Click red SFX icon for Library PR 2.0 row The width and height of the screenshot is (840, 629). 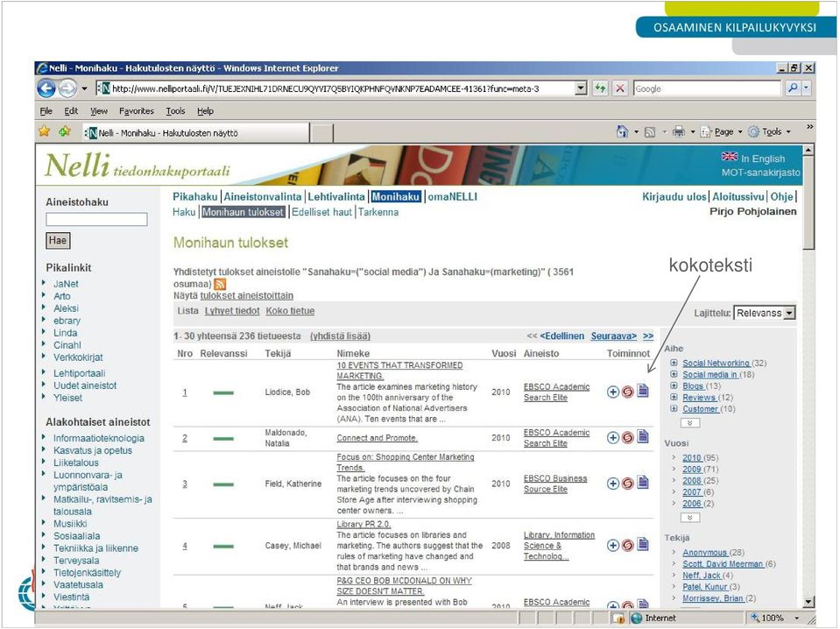click(x=627, y=546)
